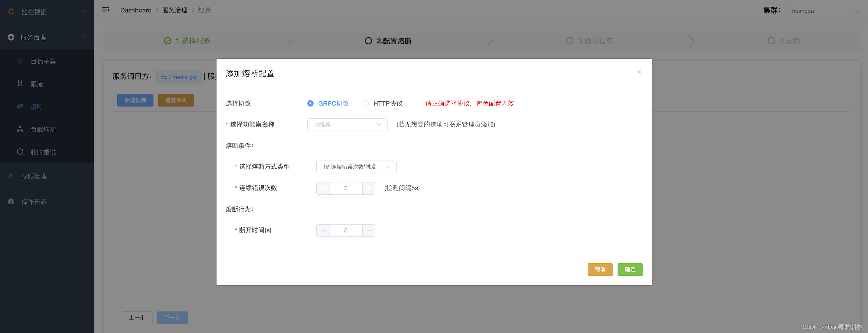Click the 权限管理 user icon

(x=11, y=176)
